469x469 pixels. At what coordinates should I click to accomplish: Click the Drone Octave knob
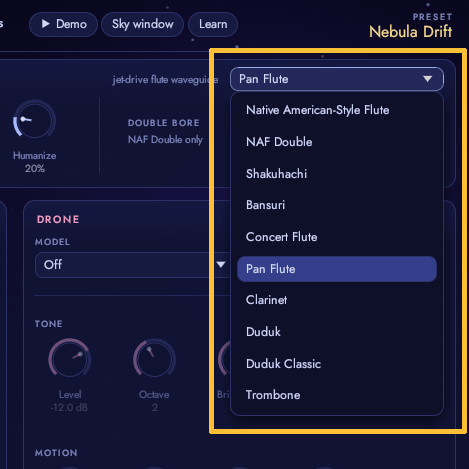pyautogui.click(x=154, y=358)
